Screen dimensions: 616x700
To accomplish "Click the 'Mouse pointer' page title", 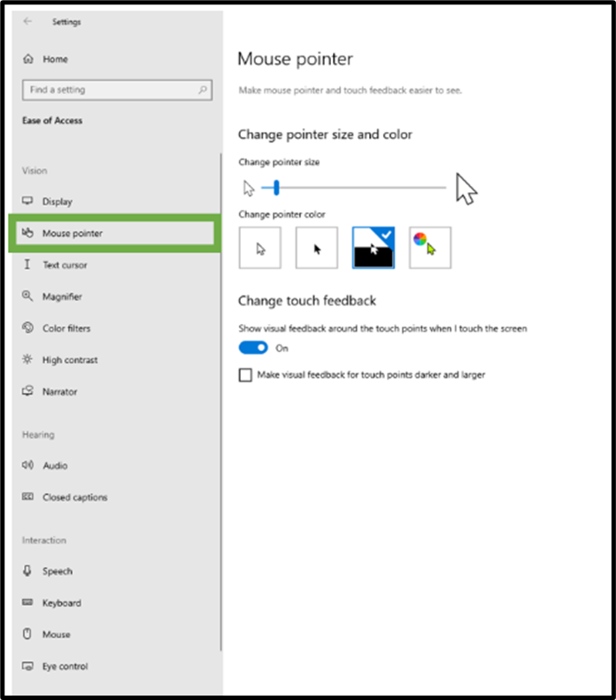I will coord(295,59).
